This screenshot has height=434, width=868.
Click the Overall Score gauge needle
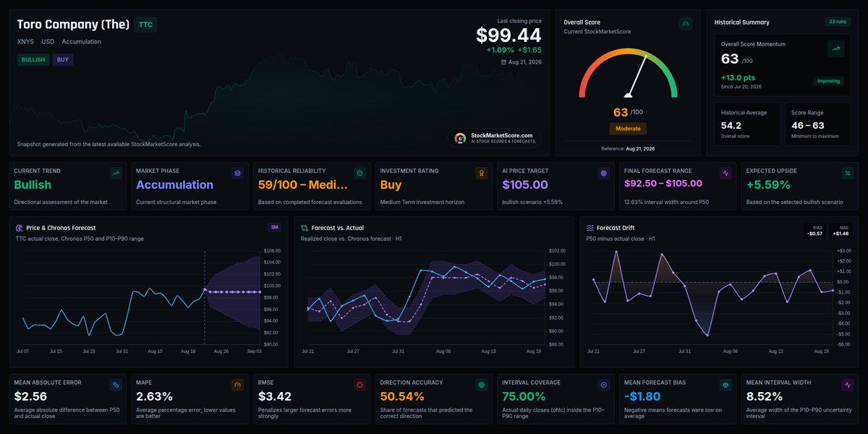(x=636, y=77)
